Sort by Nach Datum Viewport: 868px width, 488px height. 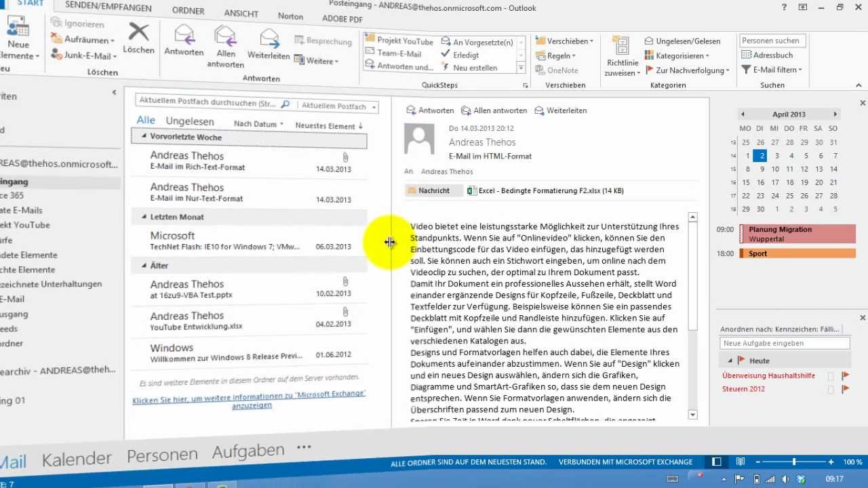click(x=258, y=124)
